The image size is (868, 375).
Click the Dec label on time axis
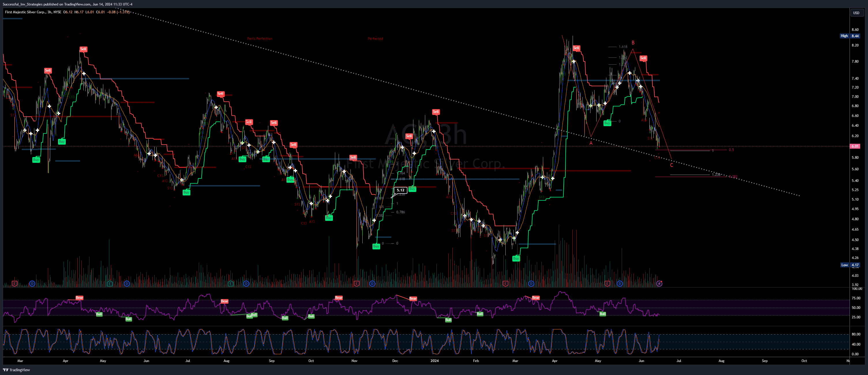pyautogui.click(x=395, y=361)
